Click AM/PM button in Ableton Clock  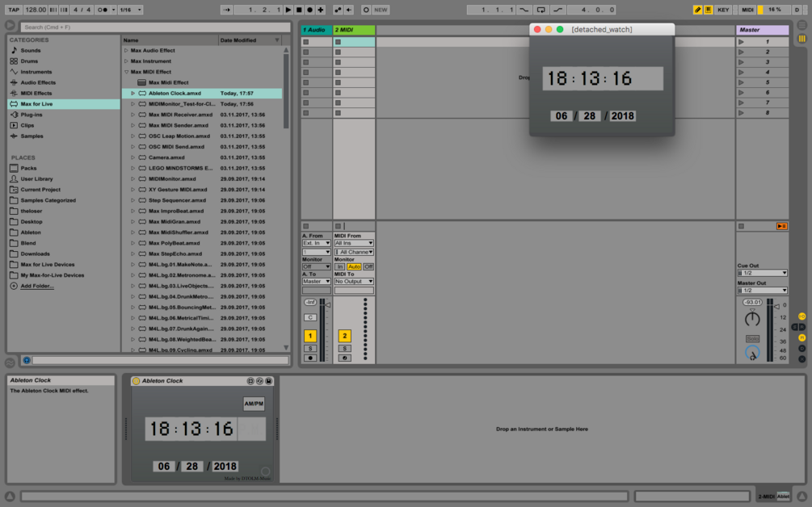tap(254, 404)
